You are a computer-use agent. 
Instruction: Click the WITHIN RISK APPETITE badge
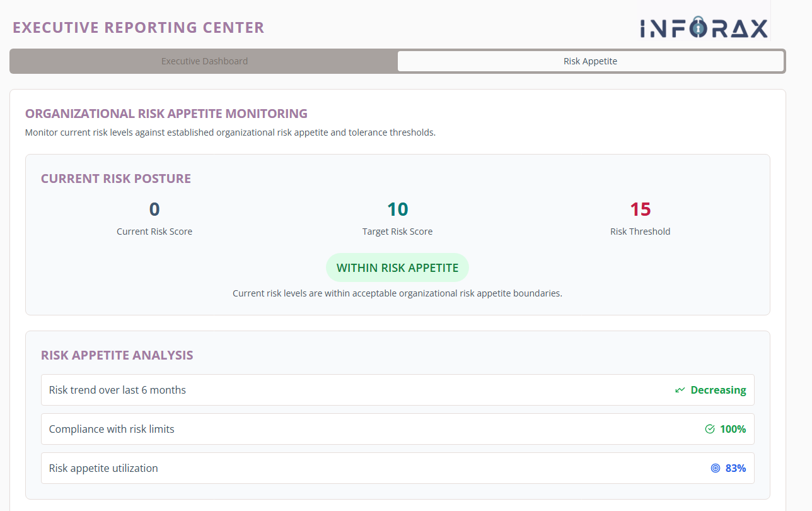click(397, 267)
